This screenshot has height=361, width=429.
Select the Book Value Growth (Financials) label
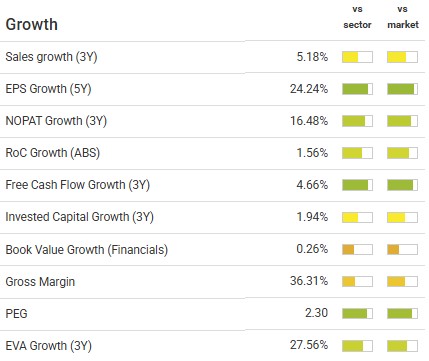(x=87, y=250)
